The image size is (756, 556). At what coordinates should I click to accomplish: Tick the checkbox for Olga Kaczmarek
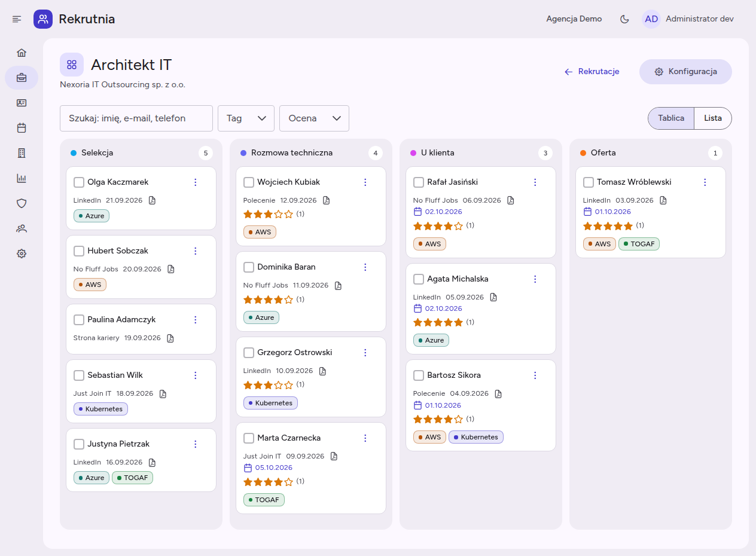(79, 182)
